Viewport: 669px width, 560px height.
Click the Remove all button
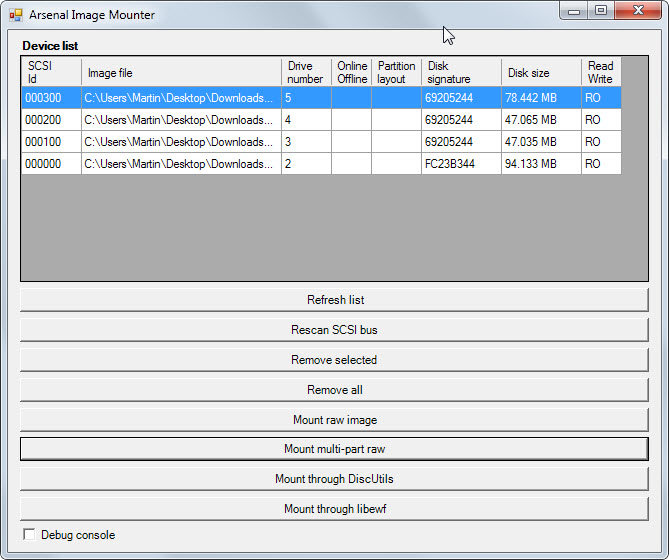(x=334, y=390)
